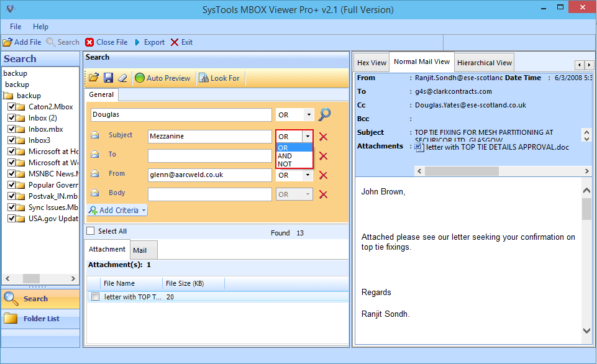Uncheck the Inbox.mbx folder
This screenshot has width=597, height=364.
point(11,129)
